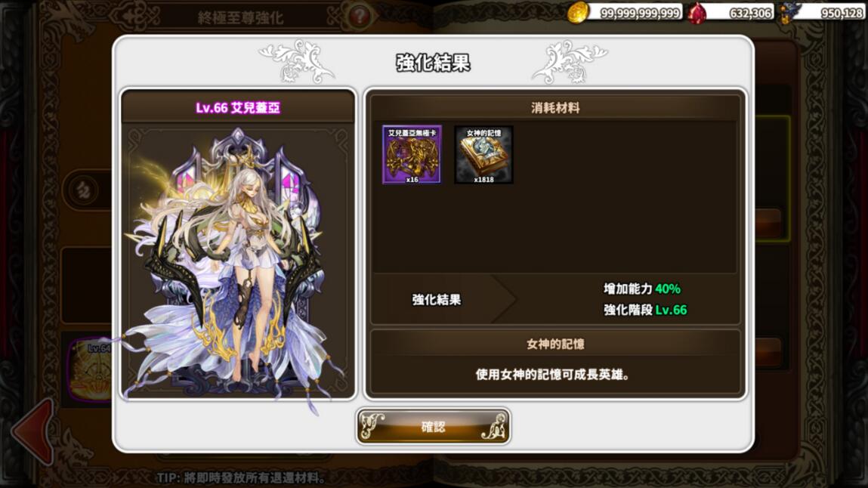Click the 增加能力 40% stat text
The width and height of the screenshot is (868, 488).
(641, 289)
